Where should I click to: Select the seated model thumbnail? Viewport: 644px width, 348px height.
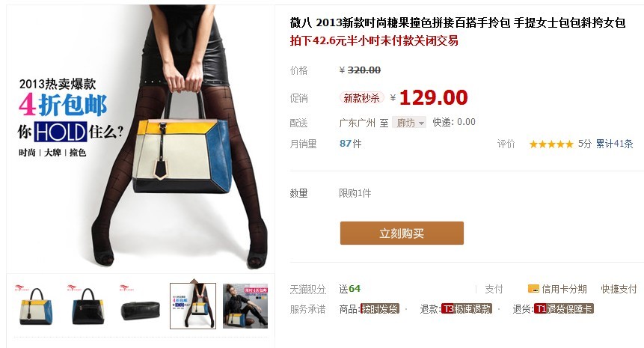(x=245, y=306)
